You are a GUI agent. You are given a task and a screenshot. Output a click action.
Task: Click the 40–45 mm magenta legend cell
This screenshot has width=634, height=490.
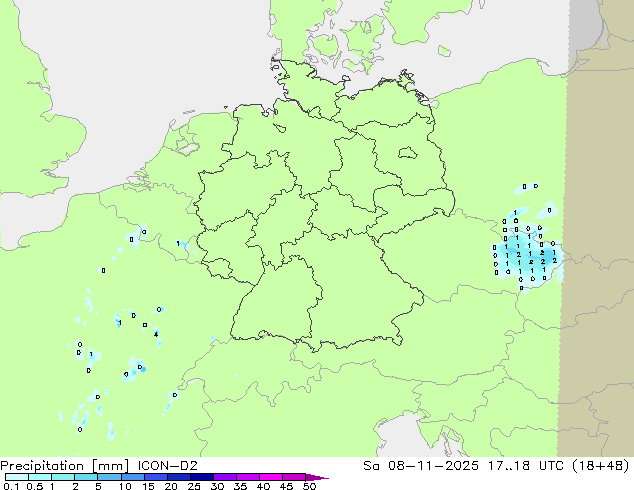coord(271,477)
